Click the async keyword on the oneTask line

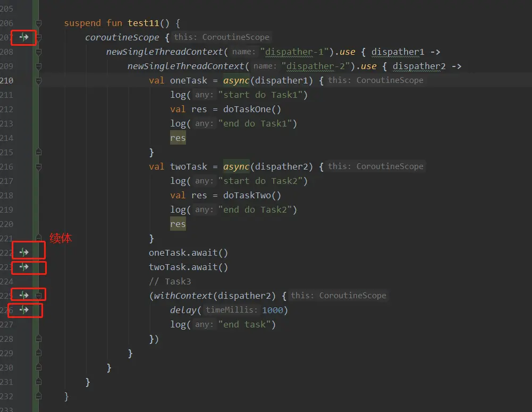[236, 81]
